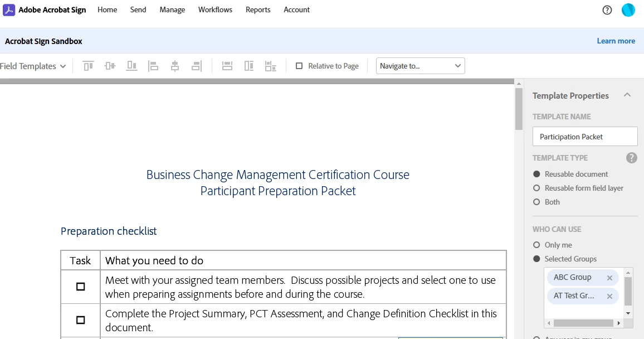Collapse the Template Properties panel
Image resolution: width=644 pixels, height=339 pixels.
click(x=627, y=95)
